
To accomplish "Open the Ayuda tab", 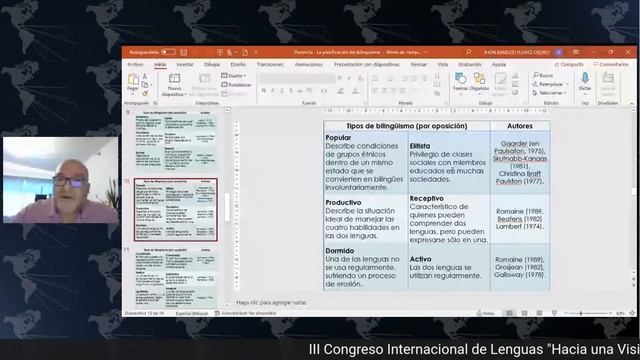I will click(498, 64).
